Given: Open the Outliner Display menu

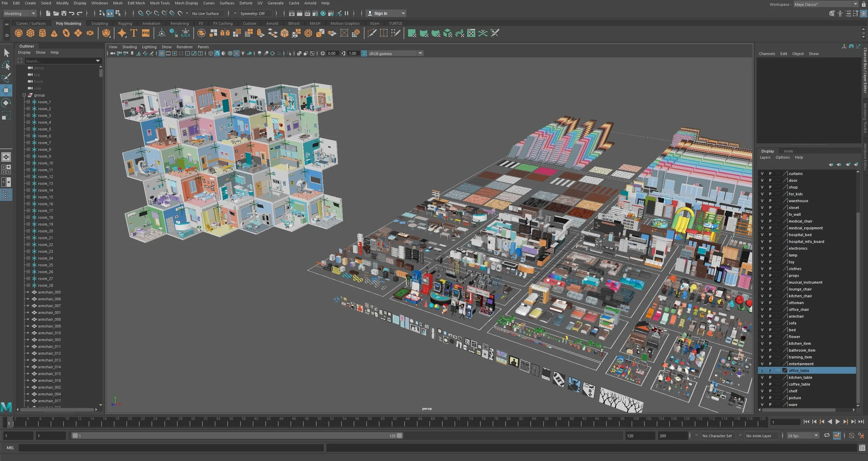Looking at the screenshot, I should 24,52.
